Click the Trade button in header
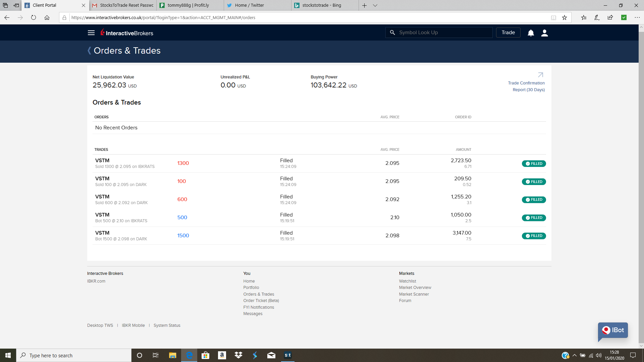This screenshot has height=362, width=644. point(508,33)
